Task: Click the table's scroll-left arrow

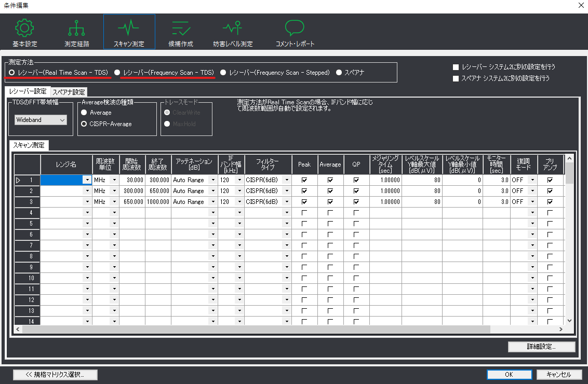Action: click(18, 330)
